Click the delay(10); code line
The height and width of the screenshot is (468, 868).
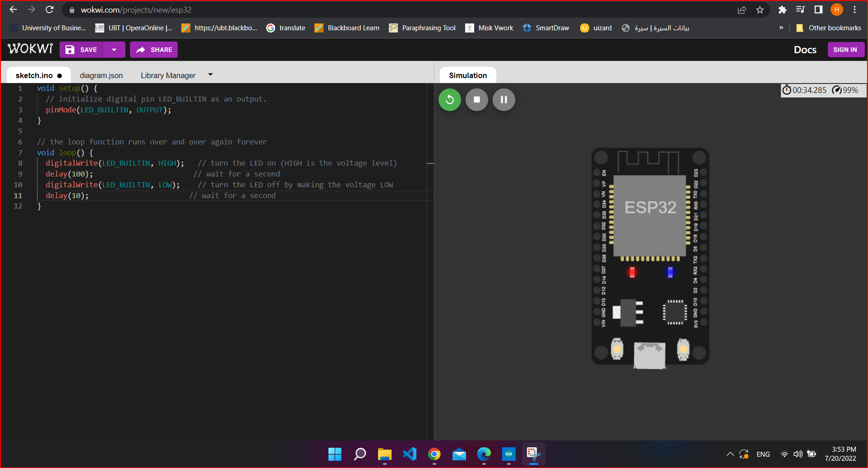[x=67, y=195]
